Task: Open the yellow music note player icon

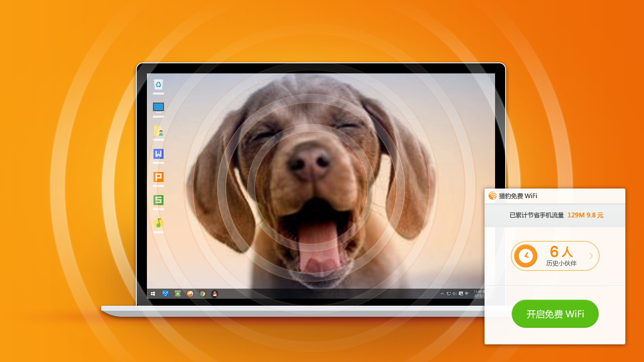Action: click(158, 223)
